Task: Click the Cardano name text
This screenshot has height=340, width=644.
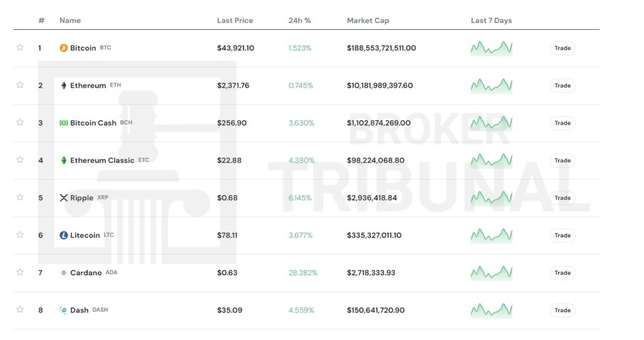Action: click(x=86, y=273)
